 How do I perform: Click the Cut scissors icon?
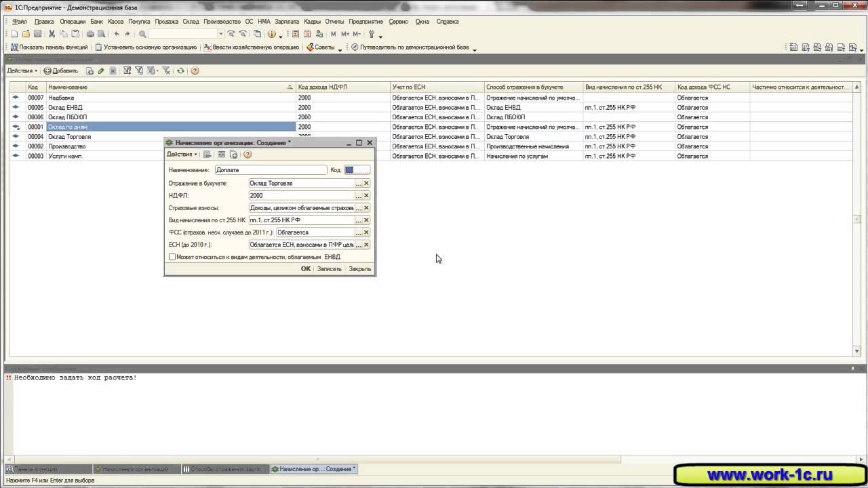(52, 34)
